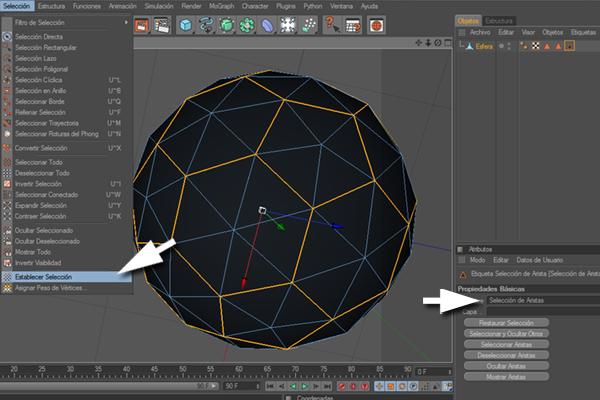Open the blue deformer objects icon
The height and width of the screenshot is (400, 600).
(x=267, y=25)
